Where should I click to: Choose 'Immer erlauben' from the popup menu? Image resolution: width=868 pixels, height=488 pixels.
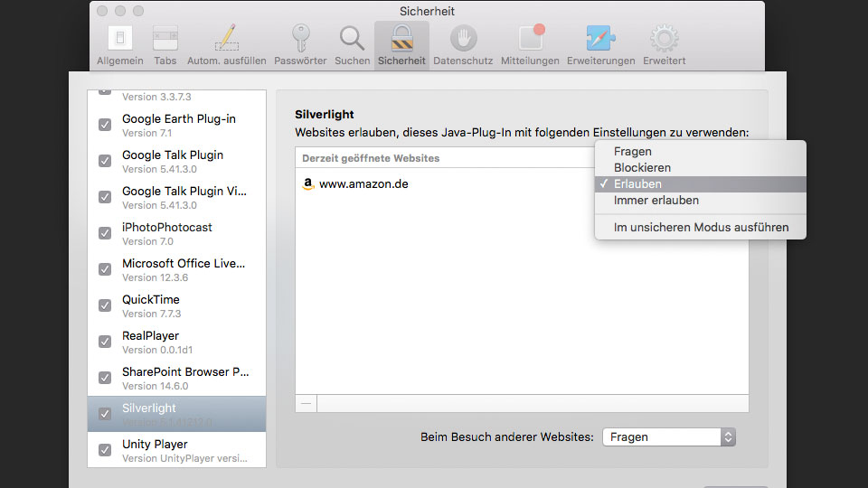[656, 201]
